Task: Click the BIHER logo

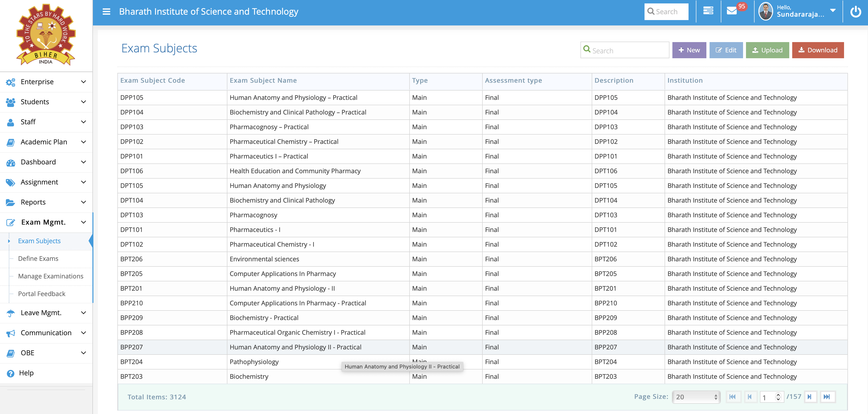Action: 46,35
